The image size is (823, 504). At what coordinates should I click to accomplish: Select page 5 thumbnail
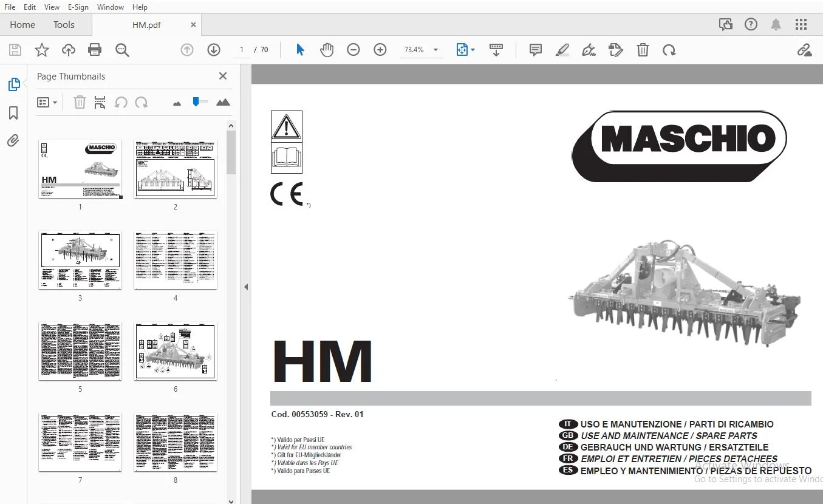click(80, 351)
